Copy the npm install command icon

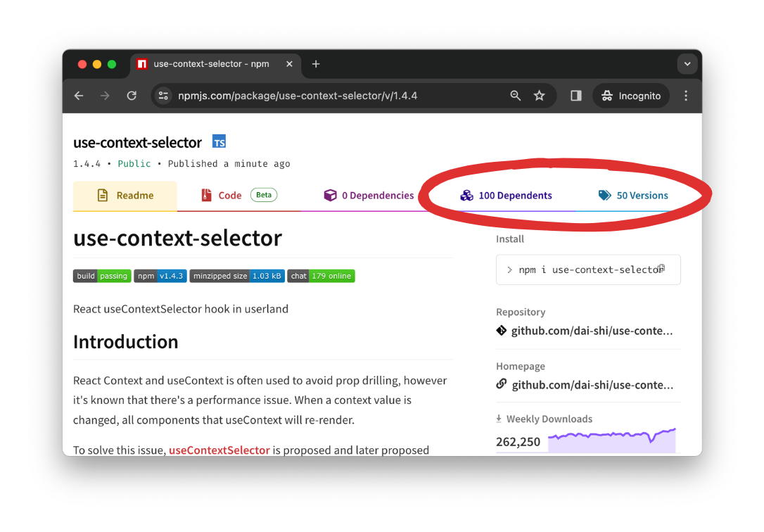tap(661, 268)
